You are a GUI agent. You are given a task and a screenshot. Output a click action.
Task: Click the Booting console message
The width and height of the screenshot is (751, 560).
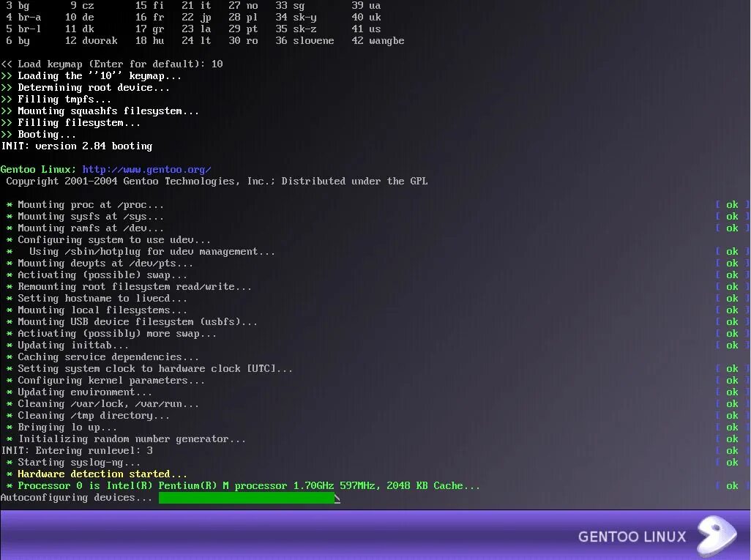(x=40, y=134)
